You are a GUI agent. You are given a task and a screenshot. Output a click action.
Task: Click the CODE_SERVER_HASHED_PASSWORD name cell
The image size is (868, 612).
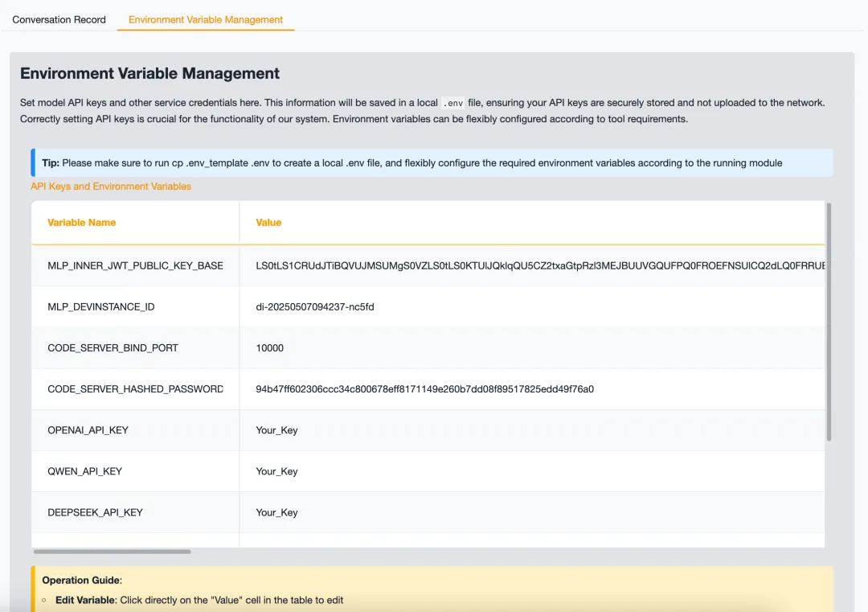(x=135, y=389)
